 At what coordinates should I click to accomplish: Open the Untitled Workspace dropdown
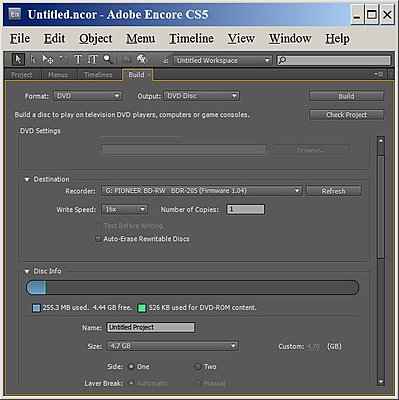click(x=223, y=61)
